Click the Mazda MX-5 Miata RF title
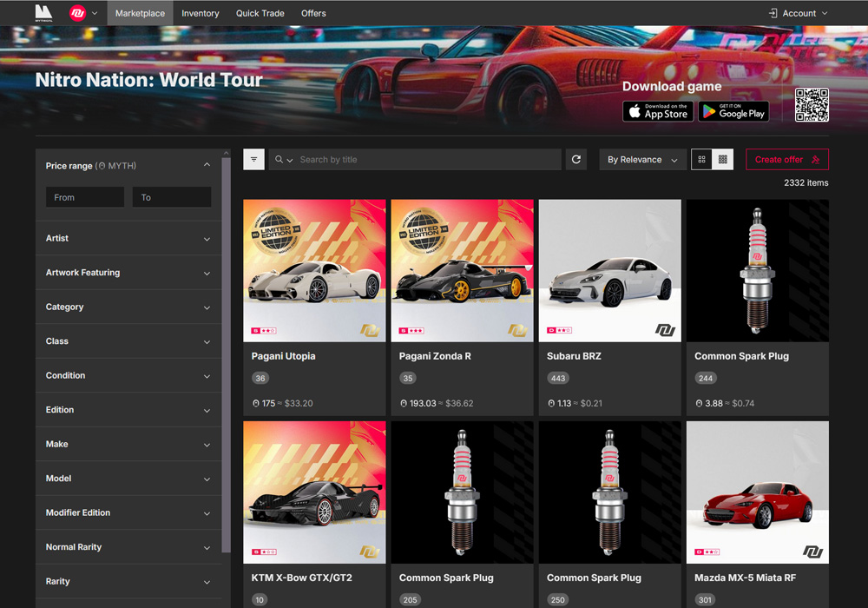The width and height of the screenshot is (868, 608). [x=745, y=578]
